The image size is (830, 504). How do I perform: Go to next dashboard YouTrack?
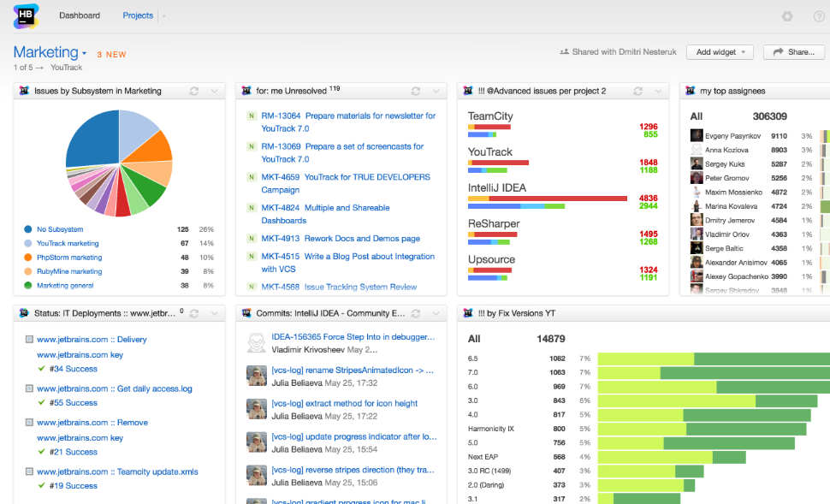(x=66, y=68)
